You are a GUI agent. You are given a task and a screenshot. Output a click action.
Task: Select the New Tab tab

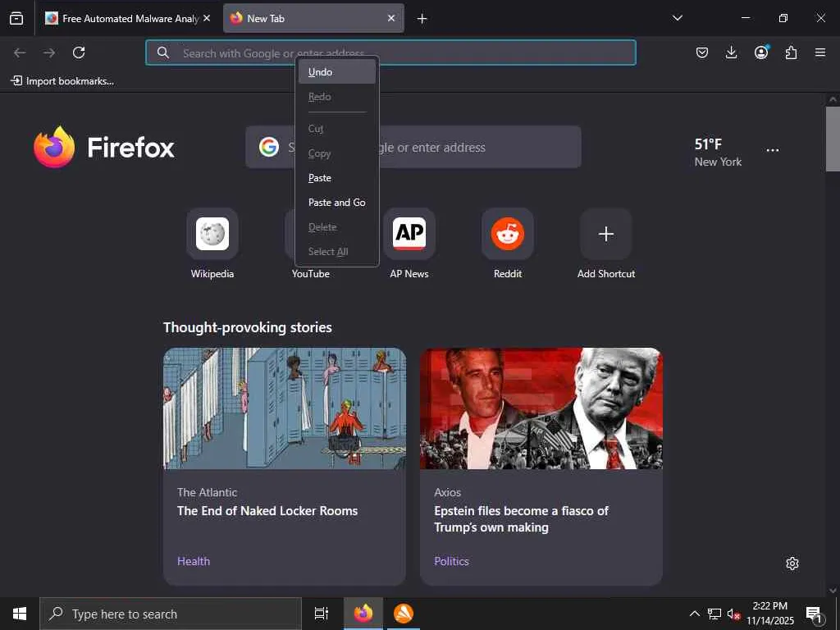[x=313, y=18]
